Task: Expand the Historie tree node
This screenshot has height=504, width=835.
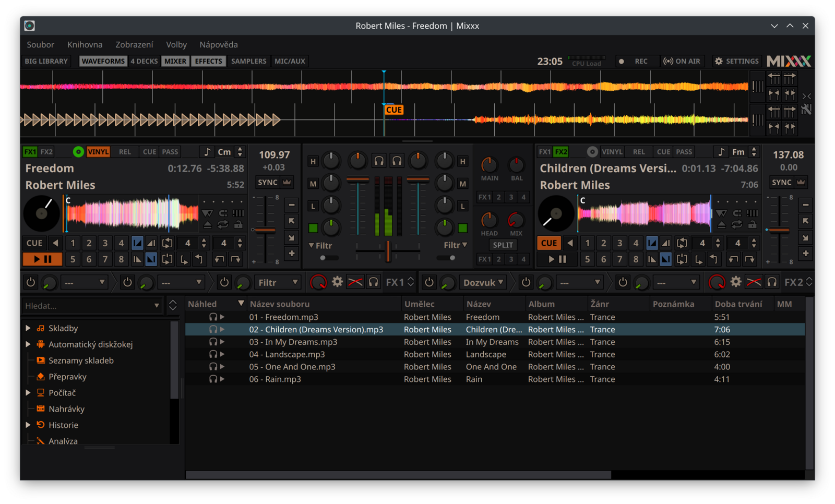Action: coord(28,425)
